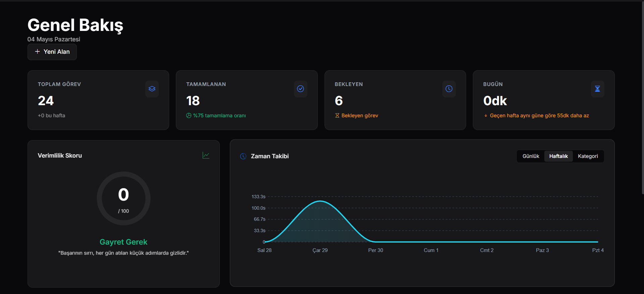The width and height of the screenshot is (644, 294).
Task: Click the clock icon beside Zaman Takibi
Action: click(x=243, y=156)
